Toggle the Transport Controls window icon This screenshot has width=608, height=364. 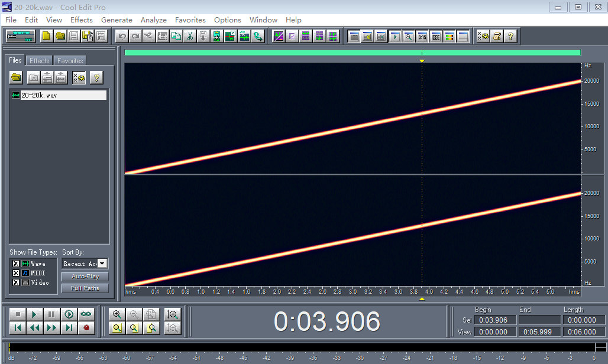tap(395, 37)
